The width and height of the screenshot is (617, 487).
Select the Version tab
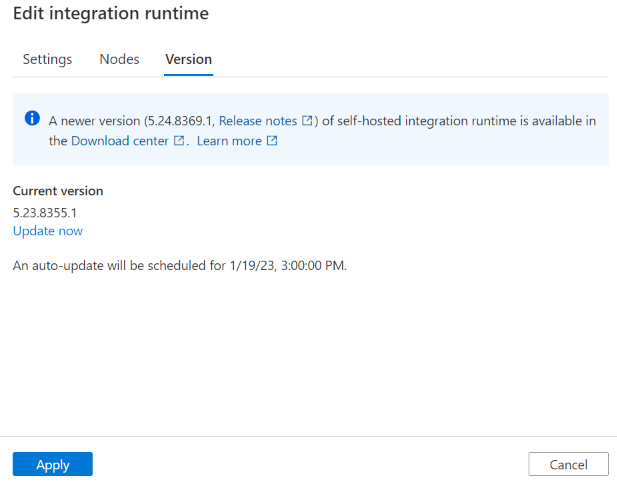188,59
